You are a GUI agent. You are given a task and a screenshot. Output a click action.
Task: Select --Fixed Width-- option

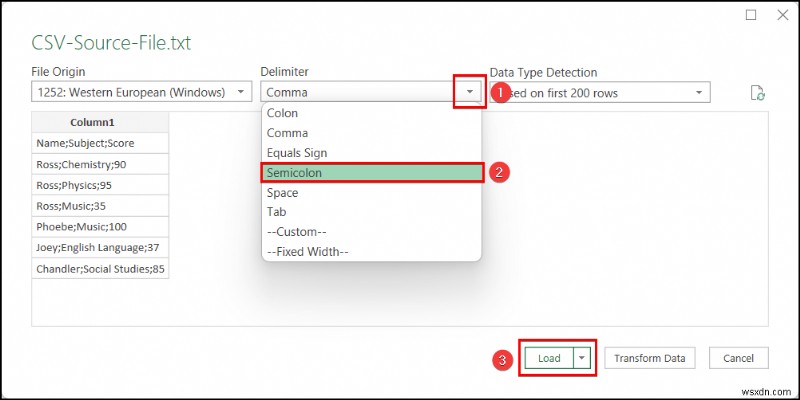click(372, 252)
